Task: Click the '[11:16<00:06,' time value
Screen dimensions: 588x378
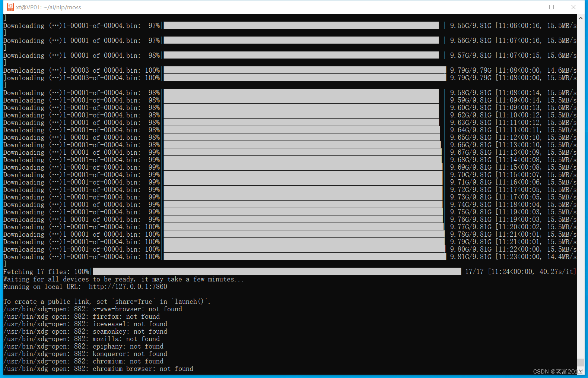Action: pos(519,182)
